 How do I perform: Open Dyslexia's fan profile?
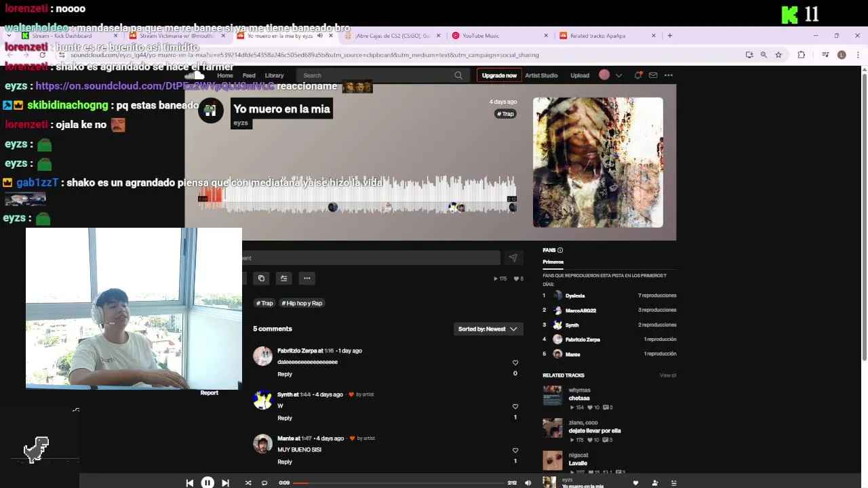575,296
